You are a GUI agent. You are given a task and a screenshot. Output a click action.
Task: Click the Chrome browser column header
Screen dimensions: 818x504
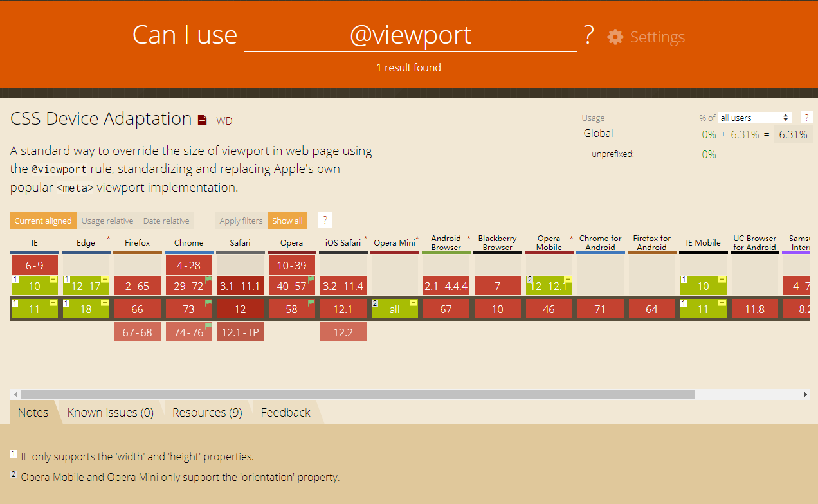189,243
